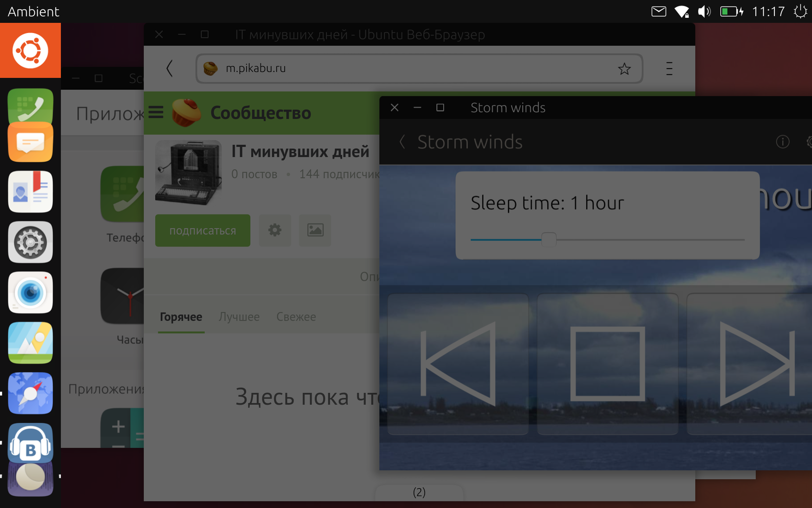Open community settings gear button
Screen dimensions: 812x508
point(275,231)
